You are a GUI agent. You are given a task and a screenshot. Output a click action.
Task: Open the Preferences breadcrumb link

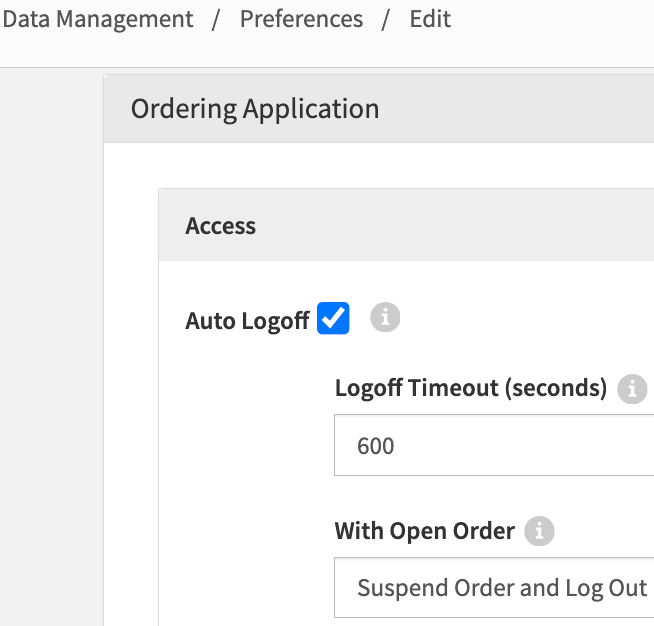301,19
